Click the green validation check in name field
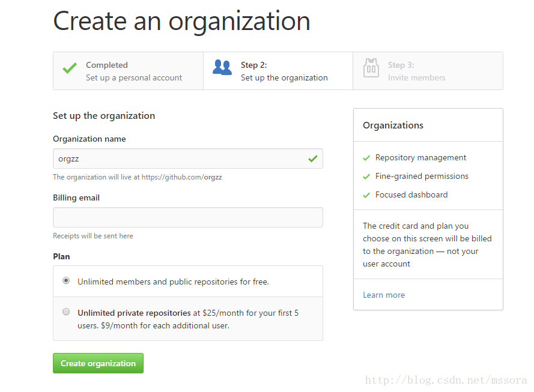534x392 pixels. coord(312,158)
